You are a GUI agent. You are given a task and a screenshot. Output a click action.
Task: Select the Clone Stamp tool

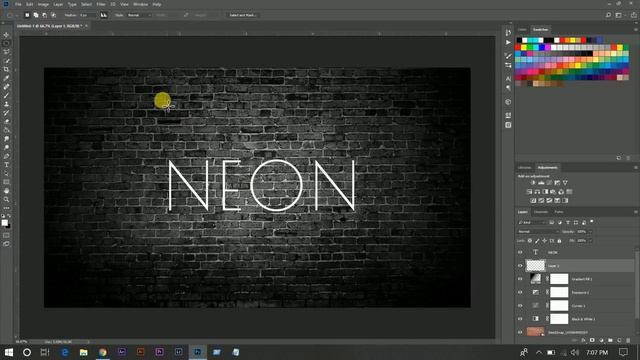click(6, 104)
